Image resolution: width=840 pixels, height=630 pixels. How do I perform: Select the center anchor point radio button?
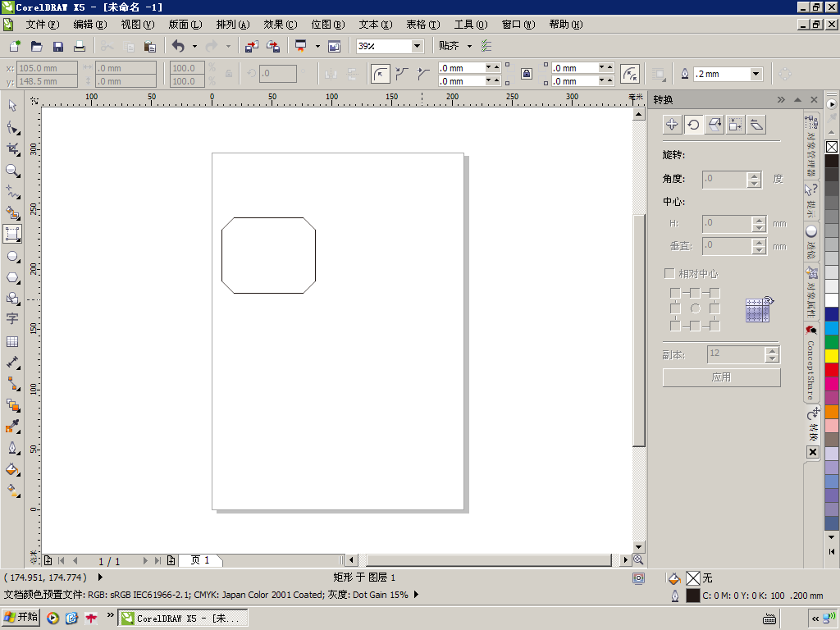[695, 308]
